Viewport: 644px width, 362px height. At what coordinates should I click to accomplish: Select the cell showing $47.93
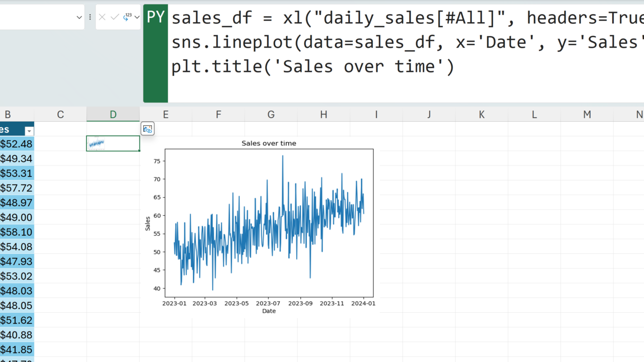coord(17,261)
